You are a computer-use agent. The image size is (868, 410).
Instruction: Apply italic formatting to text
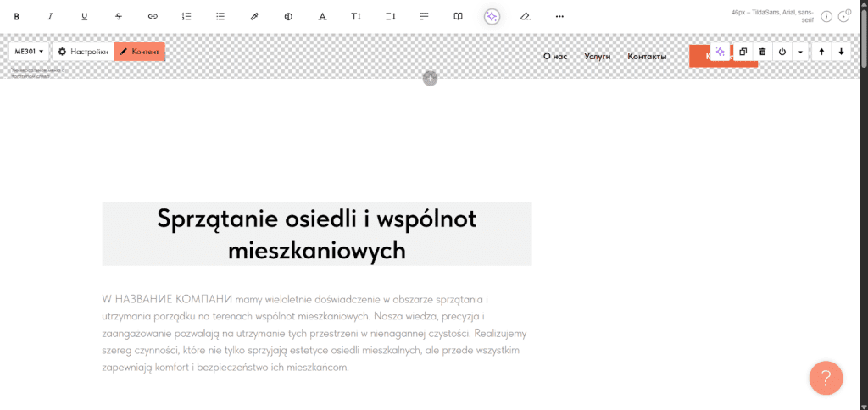(x=50, y=17)
